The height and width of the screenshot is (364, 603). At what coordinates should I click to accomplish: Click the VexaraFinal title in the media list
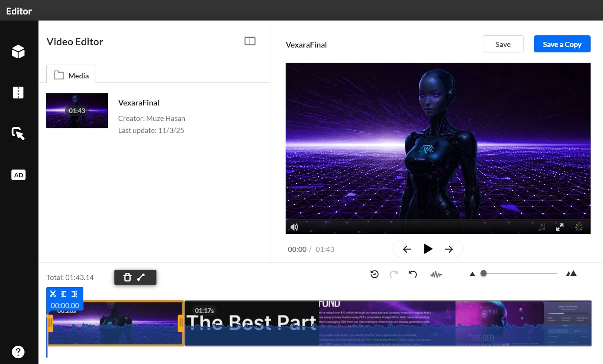[139, 103]
